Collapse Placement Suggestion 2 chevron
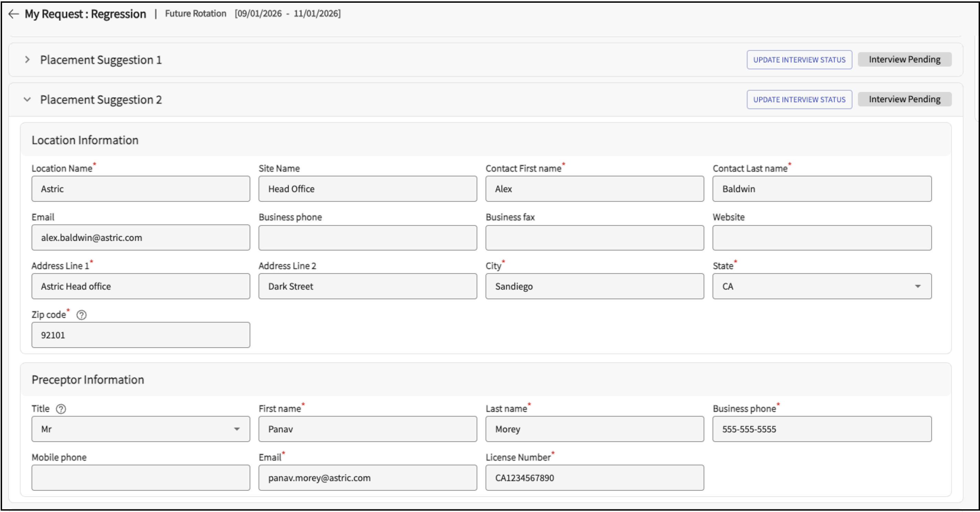The height and width of the screenshot is (512, 980). (27, 100)
